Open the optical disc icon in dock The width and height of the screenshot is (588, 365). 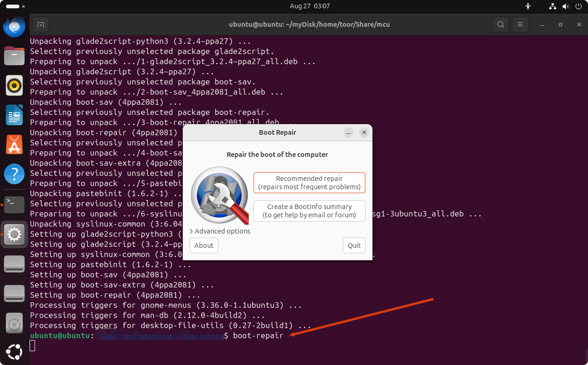point(14,323)
